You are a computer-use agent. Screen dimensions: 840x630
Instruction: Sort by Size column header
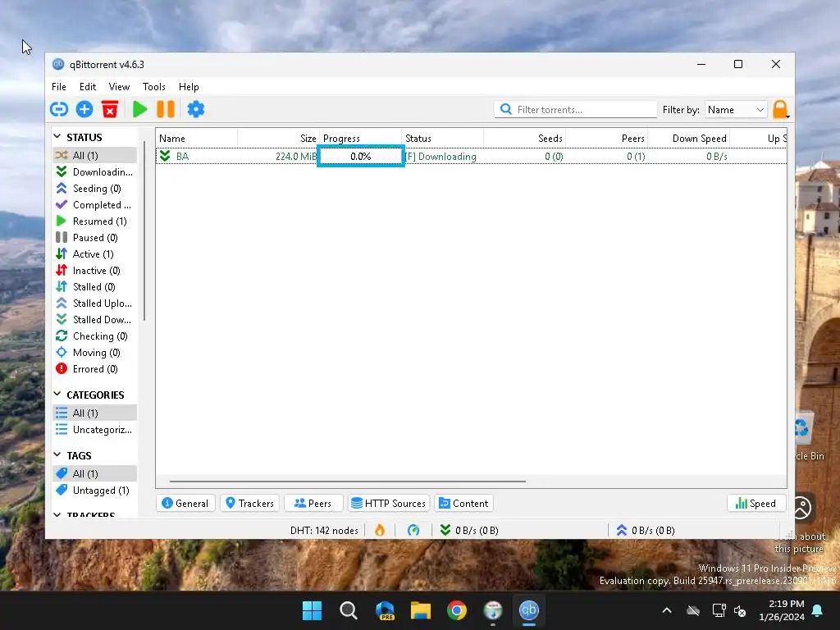(x=279, y=138)
